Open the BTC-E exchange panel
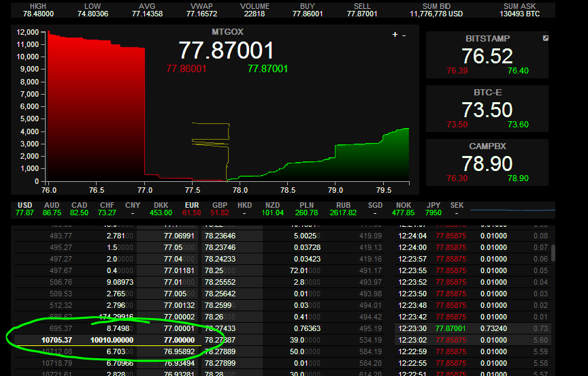This screenshot has height=376, width=588. point(487,108)
